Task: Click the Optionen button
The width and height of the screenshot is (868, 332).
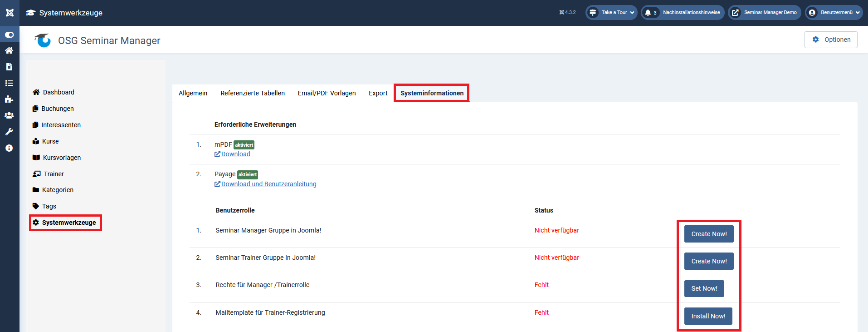Action: point(831,40)
